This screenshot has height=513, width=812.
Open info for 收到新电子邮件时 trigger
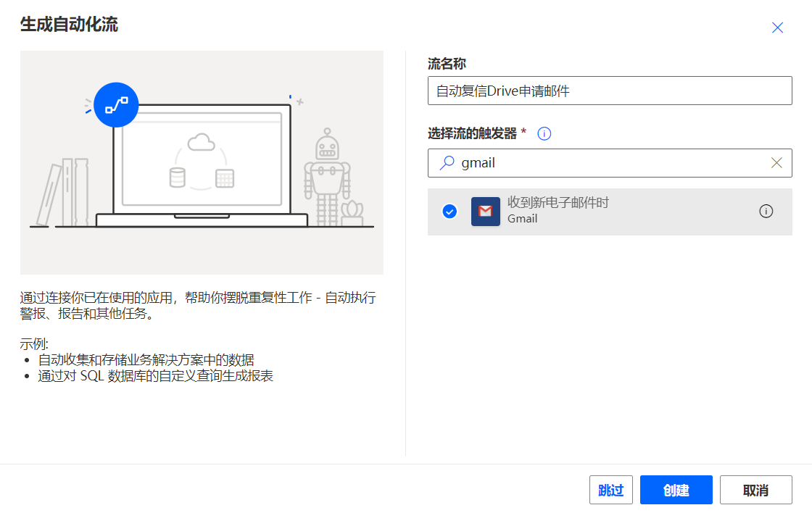pos(766,211)
